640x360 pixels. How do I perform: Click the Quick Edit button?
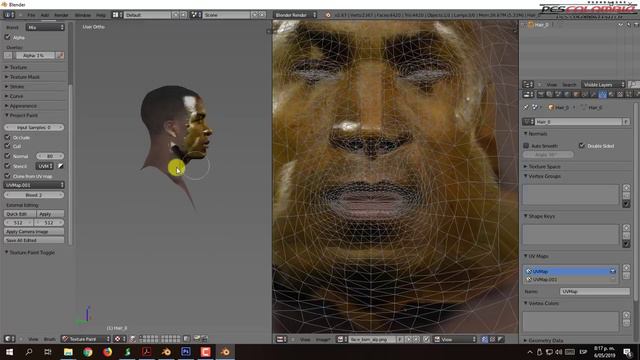pyautogui.click(x=20, y=214)
